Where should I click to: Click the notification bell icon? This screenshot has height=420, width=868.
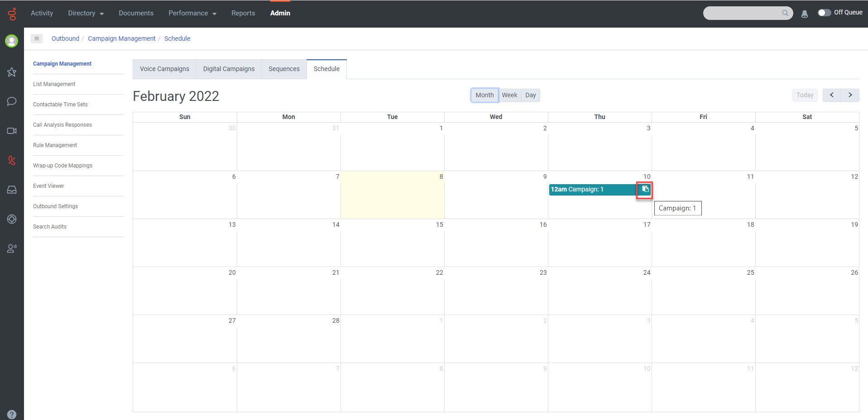805,14
